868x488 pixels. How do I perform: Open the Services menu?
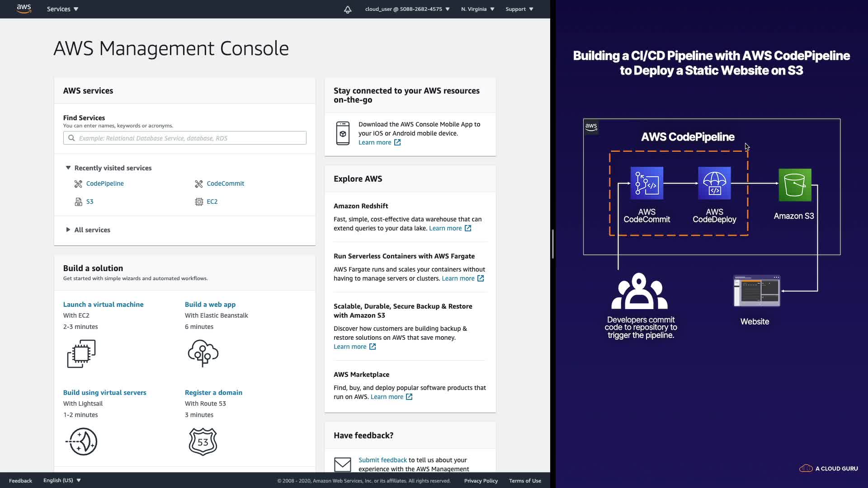[62, 9]
